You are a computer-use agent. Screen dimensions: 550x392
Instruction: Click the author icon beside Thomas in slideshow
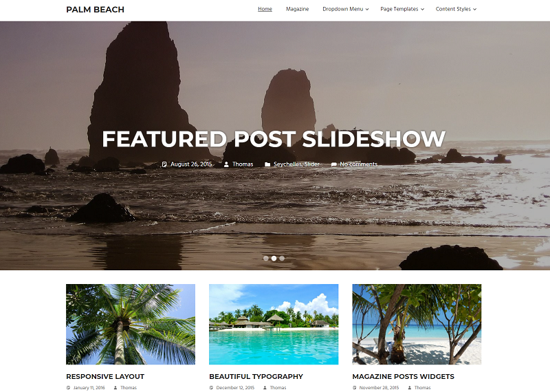pyautogui.click(x=226, y=164)
